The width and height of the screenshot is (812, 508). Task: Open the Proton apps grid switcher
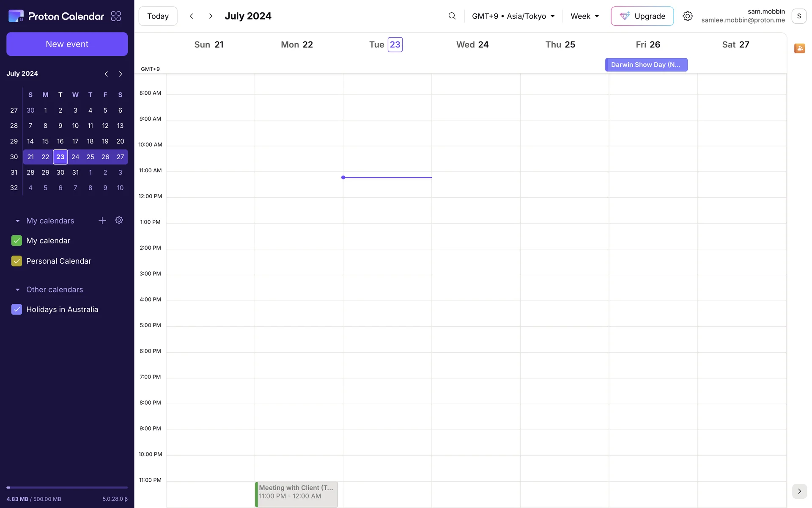click(116, 16)
